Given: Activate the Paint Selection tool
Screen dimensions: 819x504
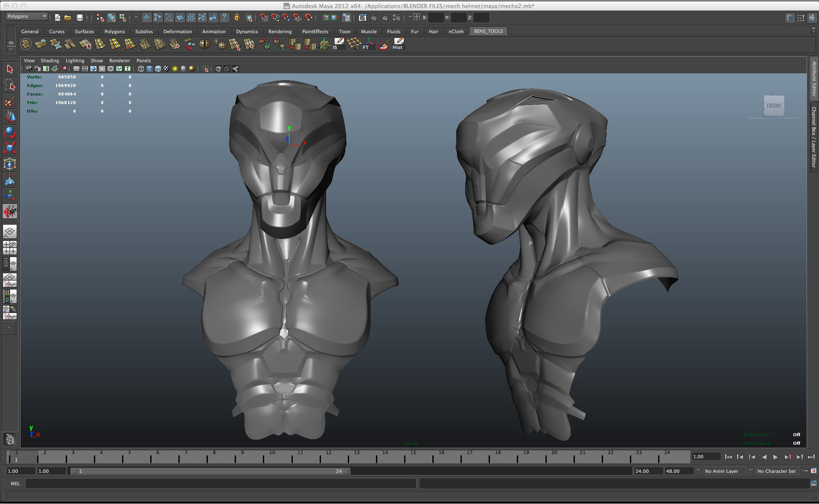Looking at the screenshot, I should [10, 101].
